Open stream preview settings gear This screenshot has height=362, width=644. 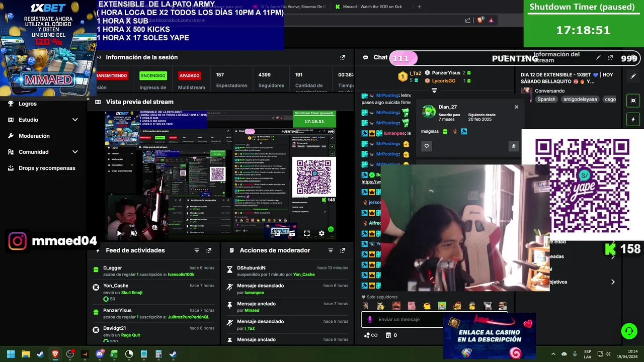321,233
